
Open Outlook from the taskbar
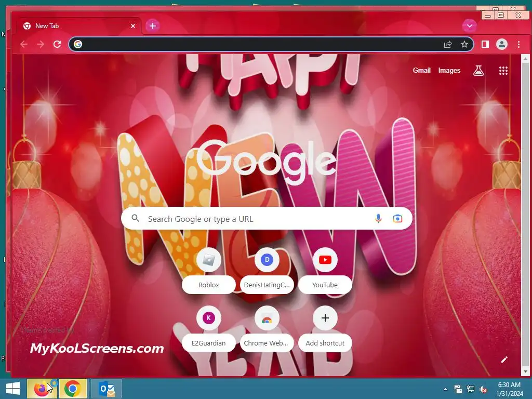[x=107, y=389]
